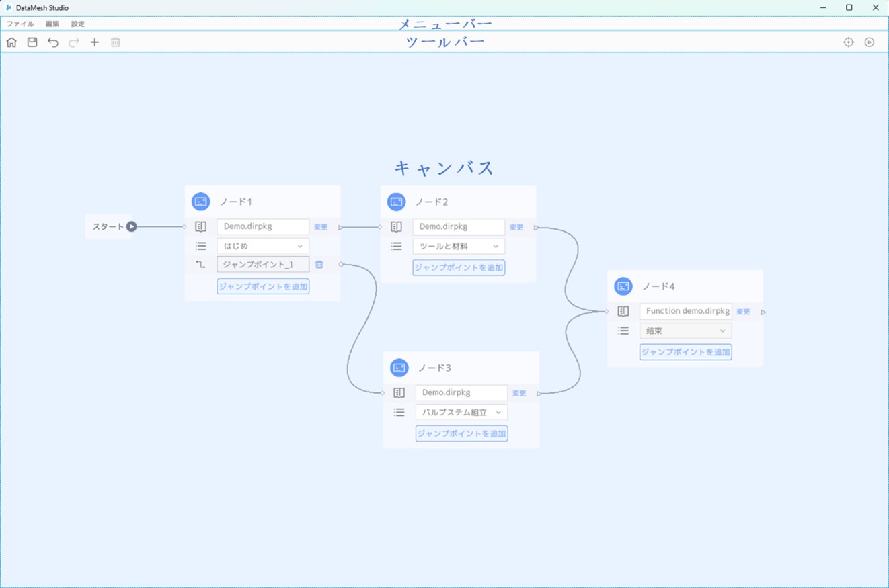Screen dimensions: 889x588
Task: Click the output port of ジャンプポイント_1
Action: [x=341, y=265]
